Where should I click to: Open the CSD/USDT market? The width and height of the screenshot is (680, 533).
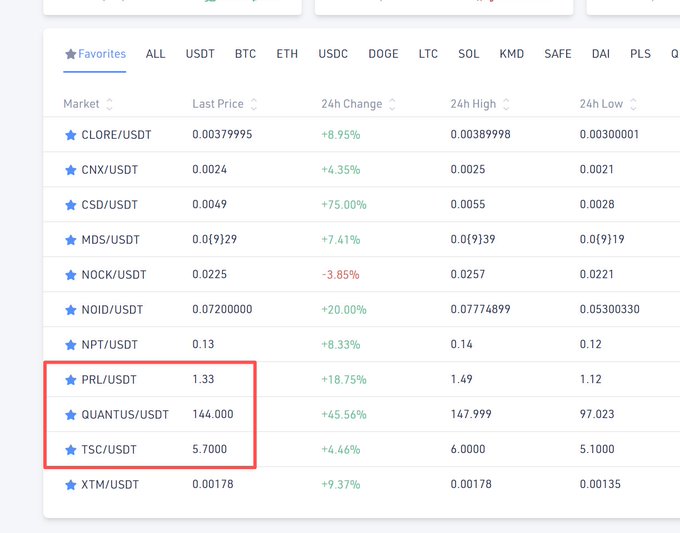(x=110, y=205)
